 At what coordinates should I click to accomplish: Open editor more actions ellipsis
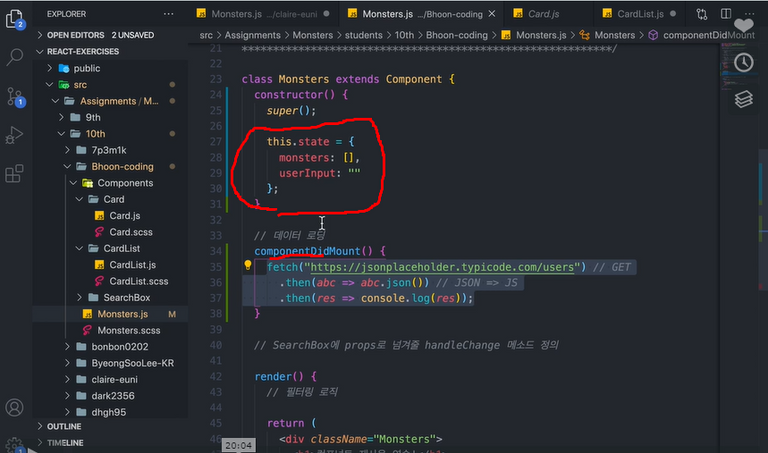click(x=749, y=14)
